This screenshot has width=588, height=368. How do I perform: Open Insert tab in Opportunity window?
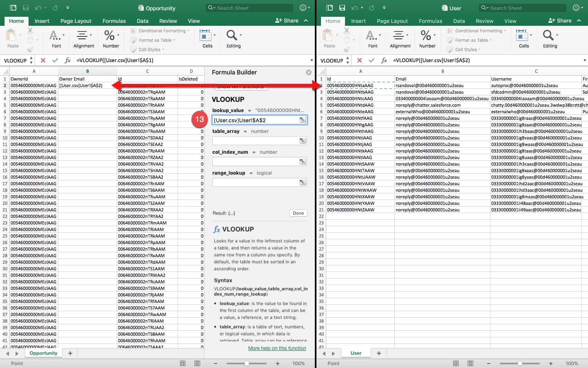coord(42,21)
